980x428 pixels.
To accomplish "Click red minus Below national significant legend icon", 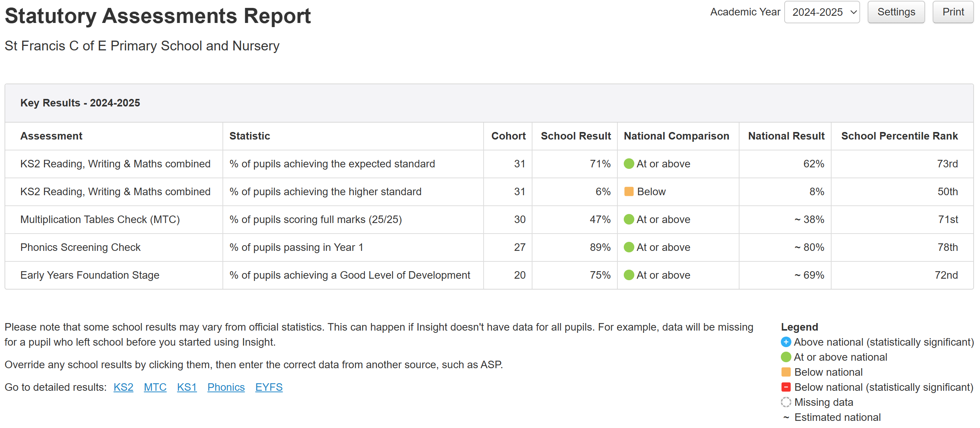I will pos(786,387).
